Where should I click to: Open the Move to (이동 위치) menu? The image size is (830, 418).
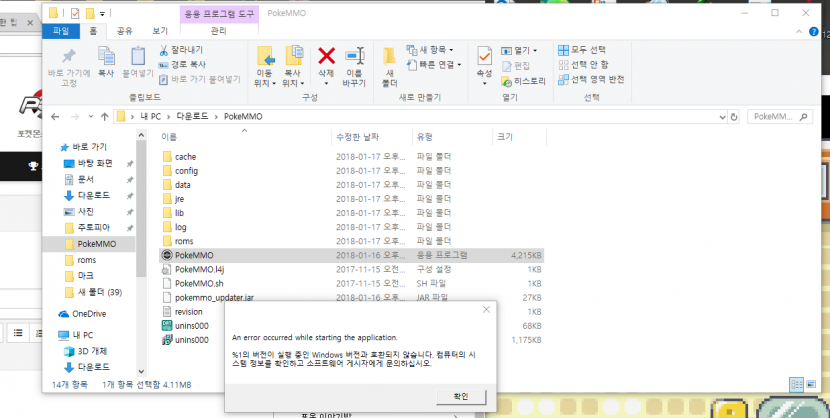[x=266, y=67]
